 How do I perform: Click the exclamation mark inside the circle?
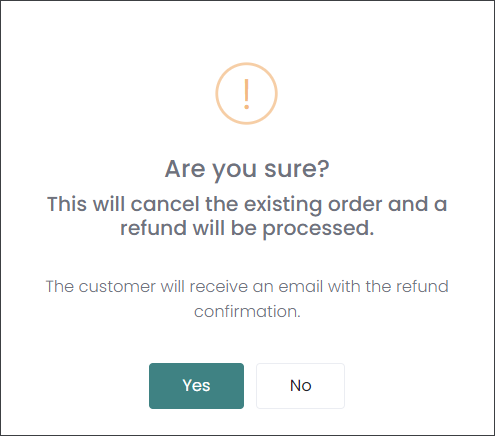246,94
